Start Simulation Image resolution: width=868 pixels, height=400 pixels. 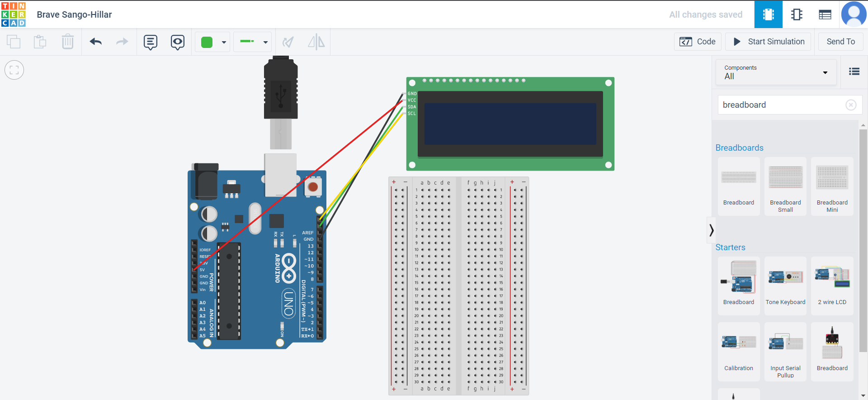(x=769, y=42)
